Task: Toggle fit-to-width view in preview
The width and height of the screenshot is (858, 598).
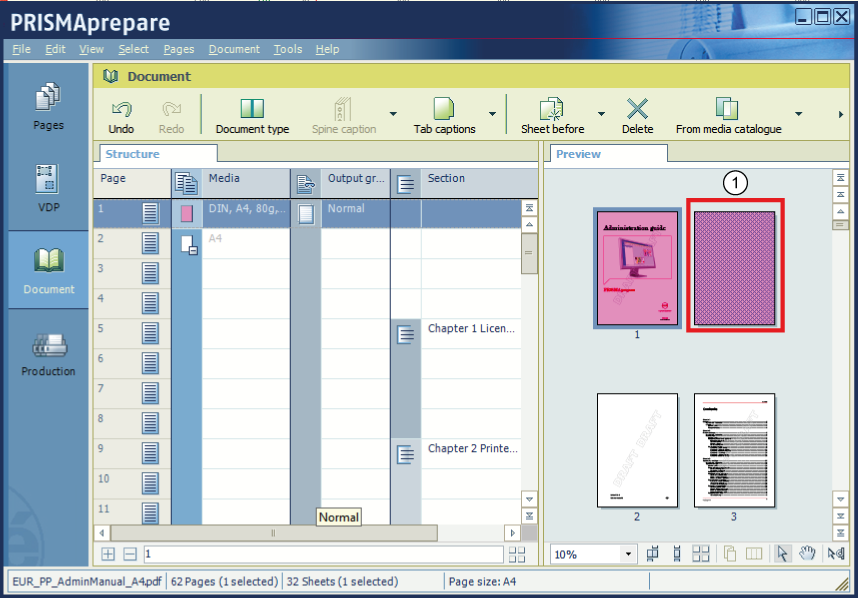Action: coord(653,554)
